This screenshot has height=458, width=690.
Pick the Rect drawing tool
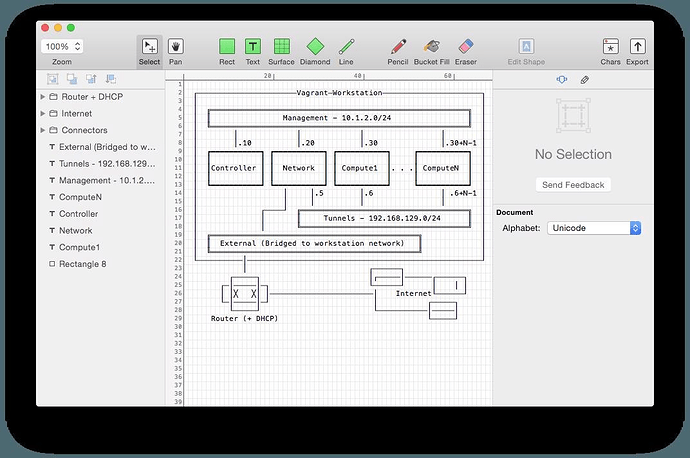click(227, 51)
